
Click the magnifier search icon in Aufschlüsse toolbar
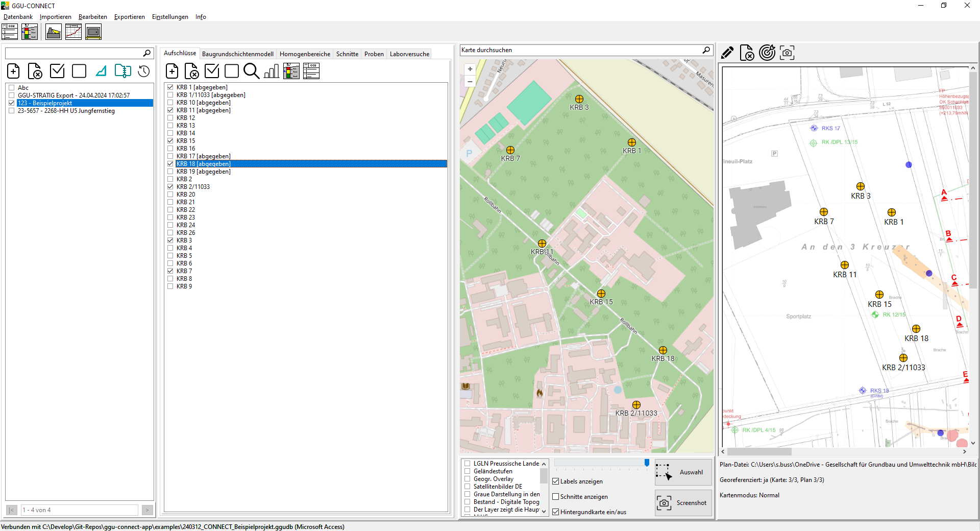tap(251, 71)
